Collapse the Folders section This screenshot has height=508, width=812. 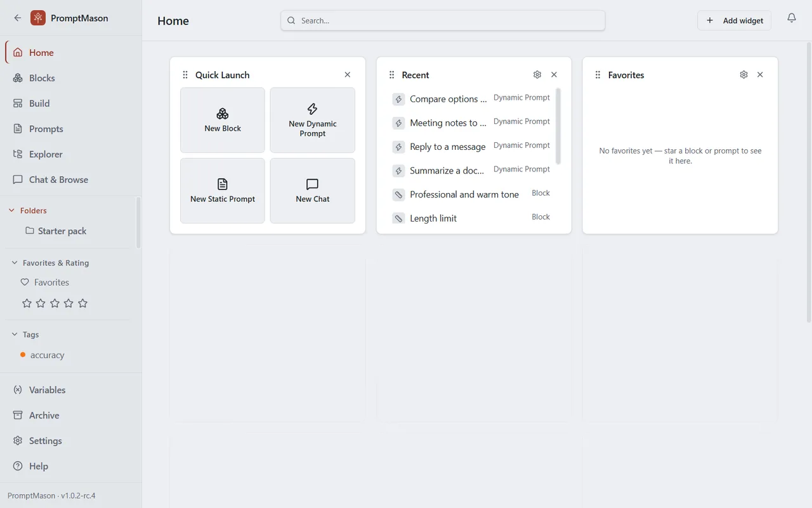pyautogui.click(x=11, y=210)
